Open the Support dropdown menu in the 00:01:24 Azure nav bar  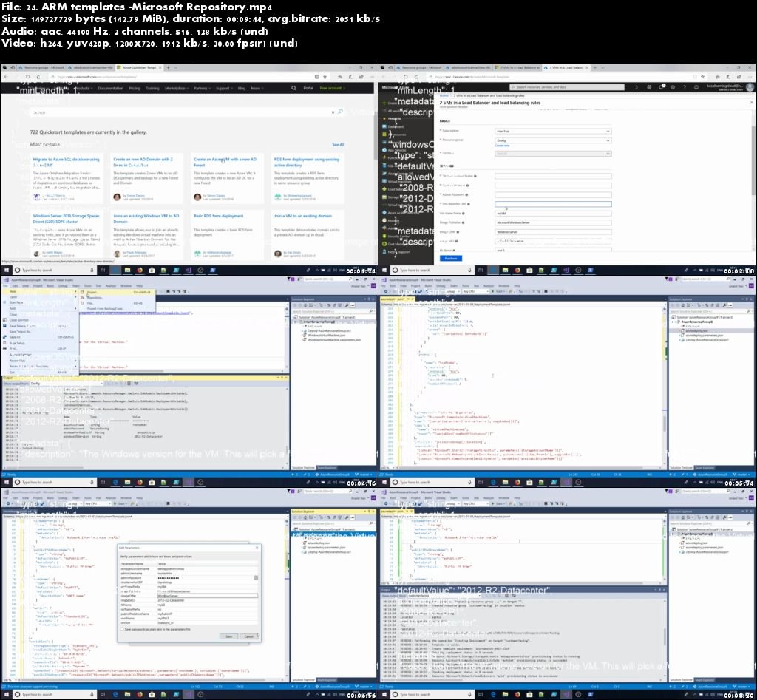223,89
